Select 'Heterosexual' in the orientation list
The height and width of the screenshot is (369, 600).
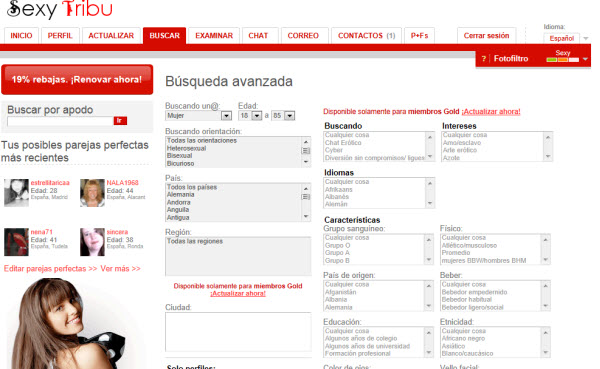(186, 148)
